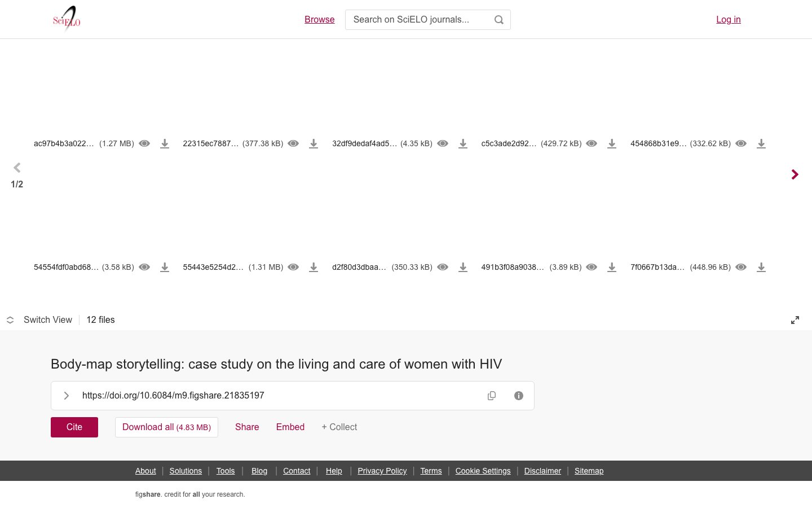Go to previous page of files

point(17,168)
